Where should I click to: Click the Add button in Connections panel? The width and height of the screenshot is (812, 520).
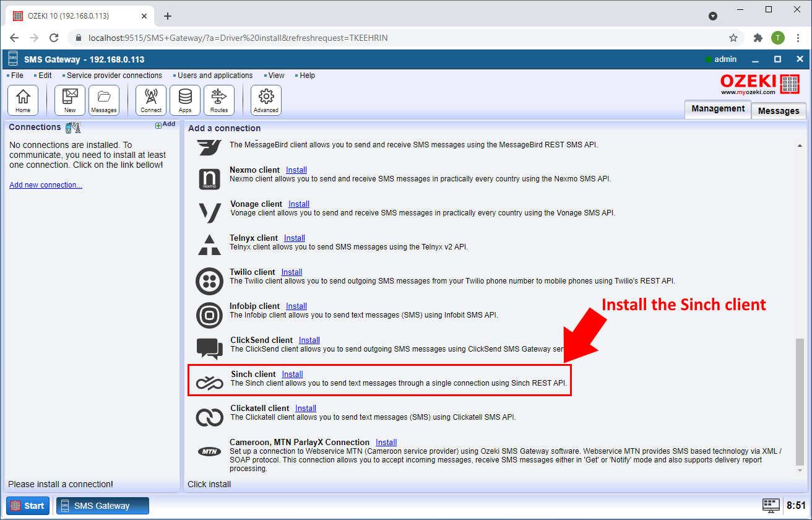(165, 124)
